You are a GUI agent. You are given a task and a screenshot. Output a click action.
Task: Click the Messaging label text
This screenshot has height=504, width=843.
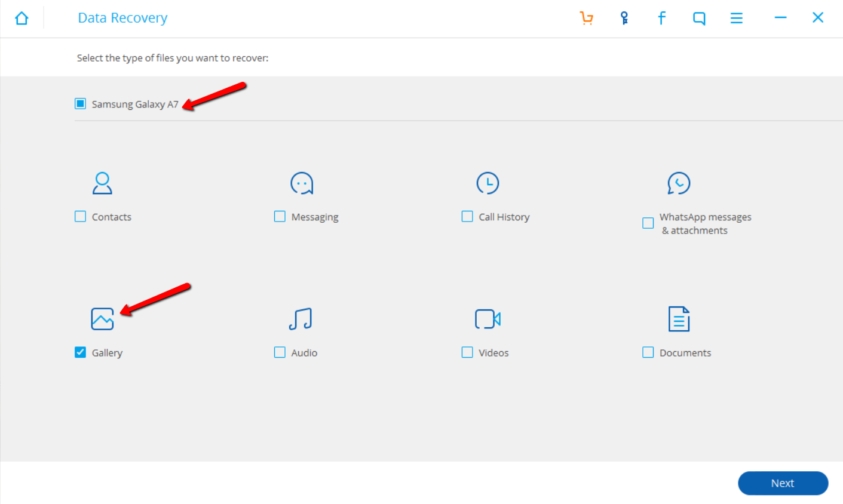point(315,217)
